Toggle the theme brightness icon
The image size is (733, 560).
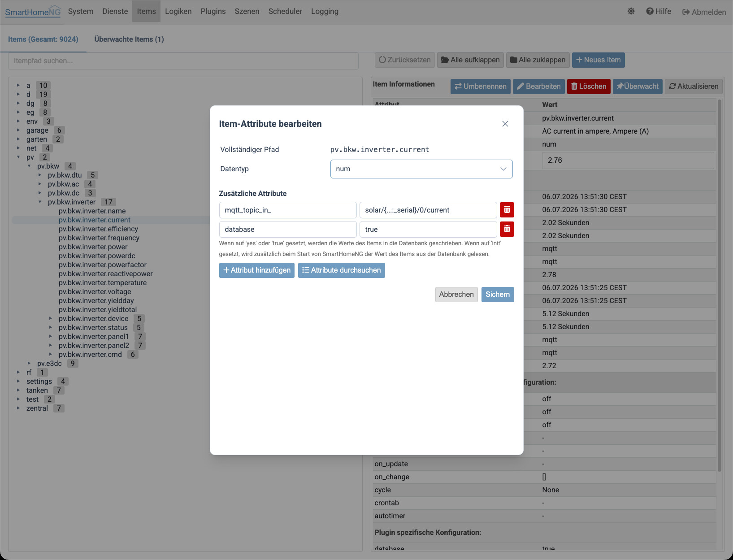point(631,11)
